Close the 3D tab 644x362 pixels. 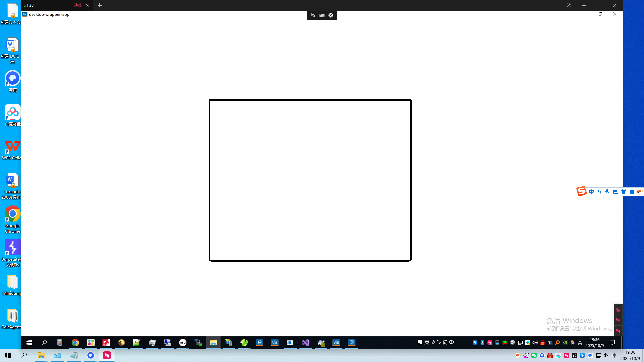tap(87, 5)
